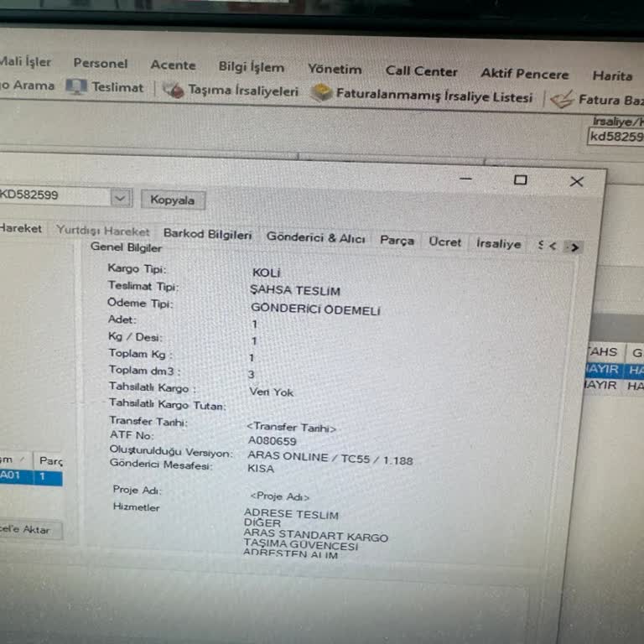Click the ADRESE TESLİM service entry
The width and height of the screenshot is (644, 644).
291,514
